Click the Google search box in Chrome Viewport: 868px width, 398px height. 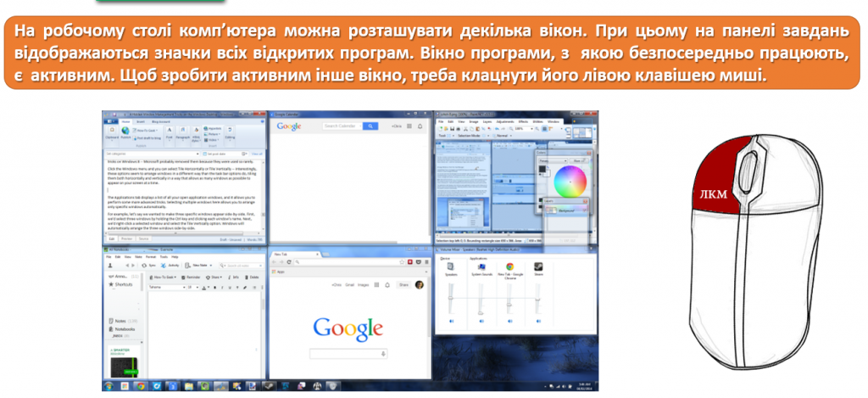348,353
